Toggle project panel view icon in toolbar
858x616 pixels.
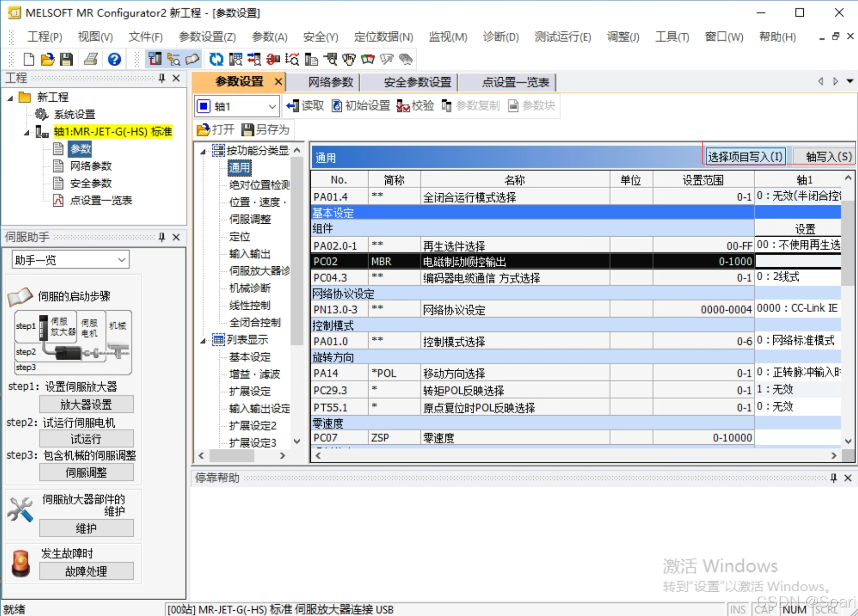coord(155,59)
